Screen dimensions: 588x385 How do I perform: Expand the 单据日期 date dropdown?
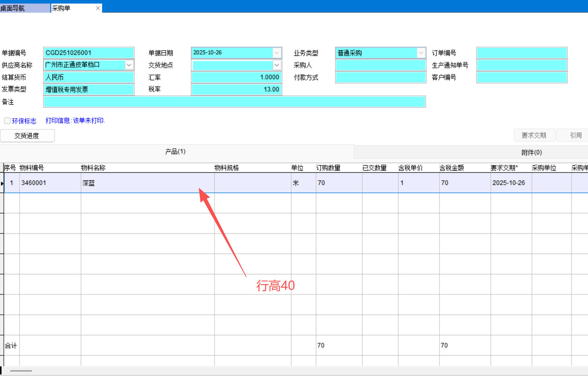tap(277, 53)
